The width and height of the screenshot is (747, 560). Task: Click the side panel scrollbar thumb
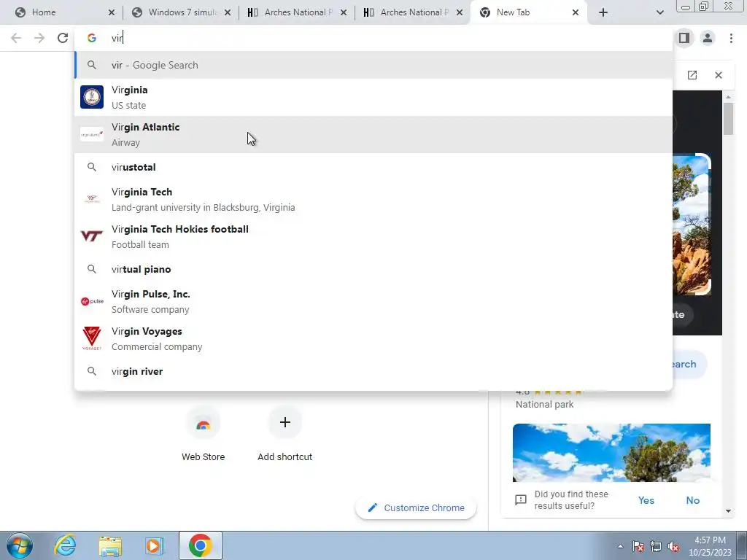pos(728,119)
